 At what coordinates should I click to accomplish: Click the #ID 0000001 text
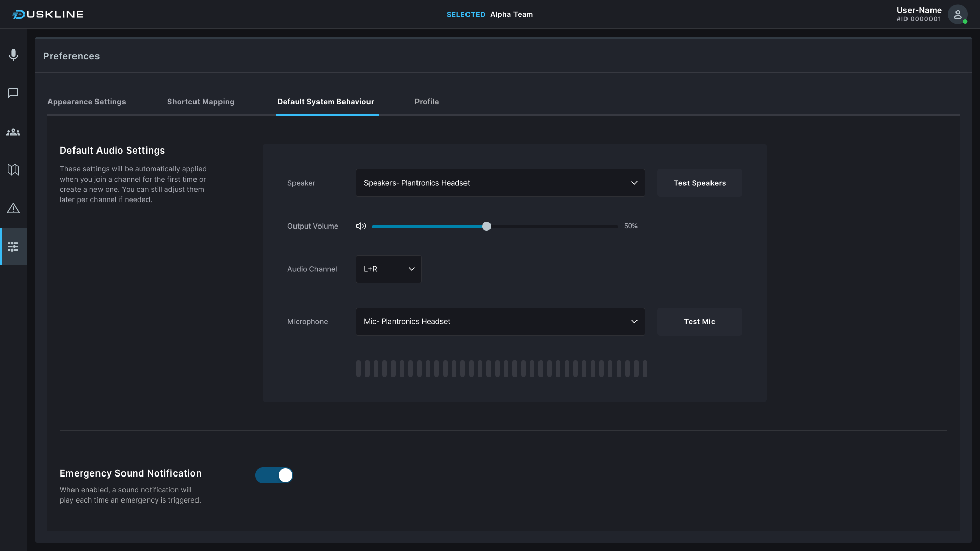point(919,19)
